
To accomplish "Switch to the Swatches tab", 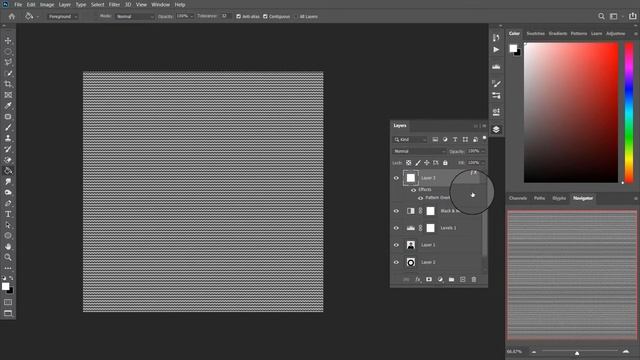I will coord(536,33).
